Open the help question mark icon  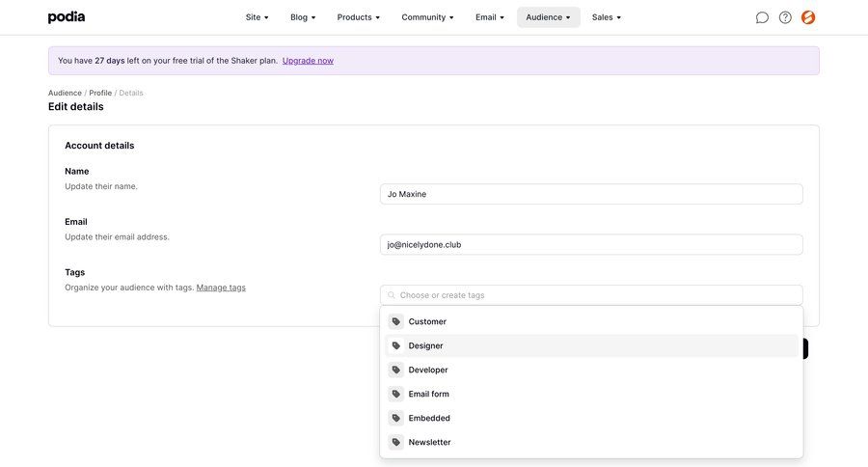coord(785,17)
